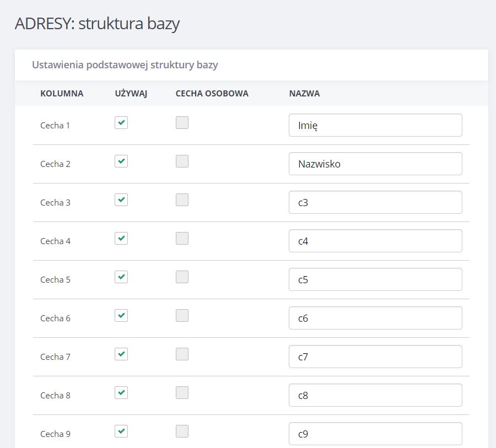Tick Cecha osobowa in the Cecha 7 row
This screenshot has width=496, height=448.
pos(182,354)
